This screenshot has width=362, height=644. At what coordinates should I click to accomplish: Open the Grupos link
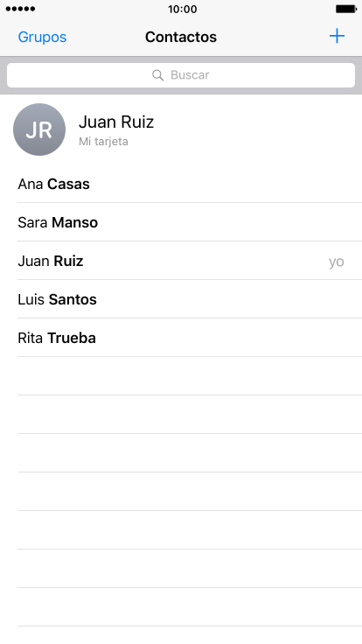pyautogui.click(x=42, y=37)
